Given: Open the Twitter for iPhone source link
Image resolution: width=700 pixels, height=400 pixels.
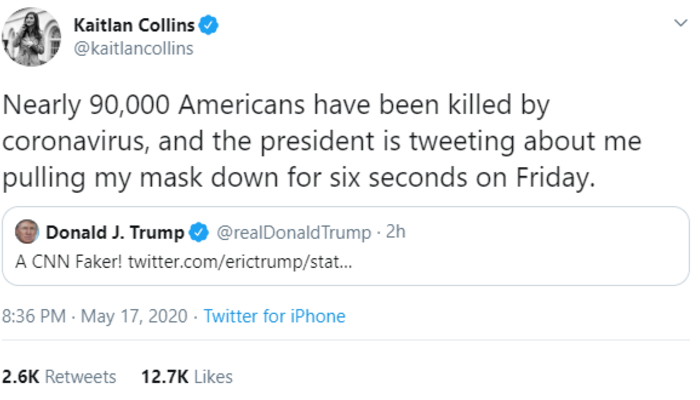Looking at the screenshot, I should coord(274,316).
